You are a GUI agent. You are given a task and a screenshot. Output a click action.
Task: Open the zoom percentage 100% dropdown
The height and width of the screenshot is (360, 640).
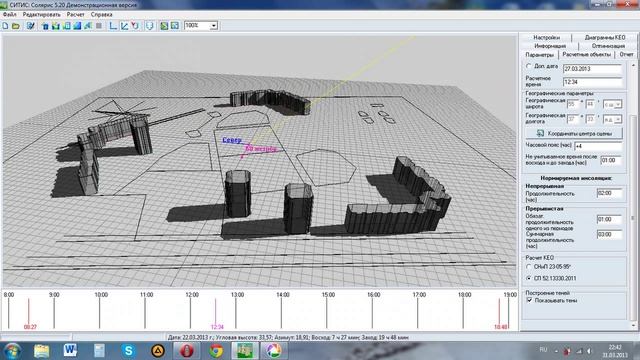click(x=213, y=26)
